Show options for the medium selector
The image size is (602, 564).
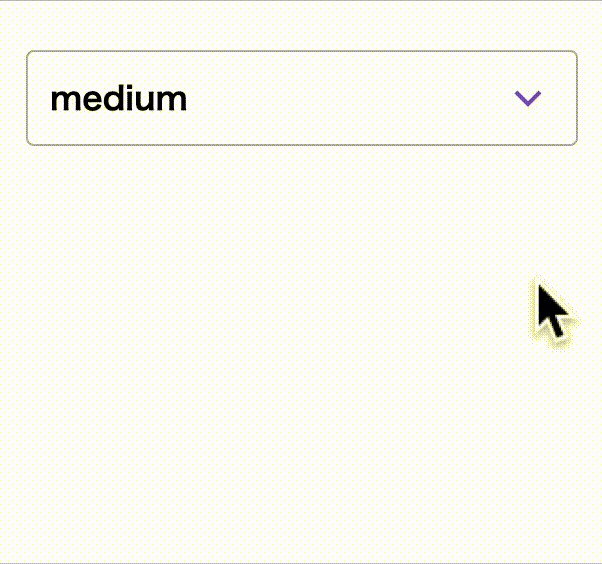point(301,98)
